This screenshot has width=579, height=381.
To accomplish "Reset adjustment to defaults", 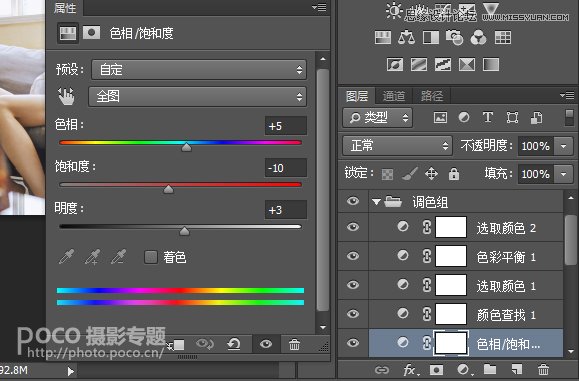I will pos(234,344).
